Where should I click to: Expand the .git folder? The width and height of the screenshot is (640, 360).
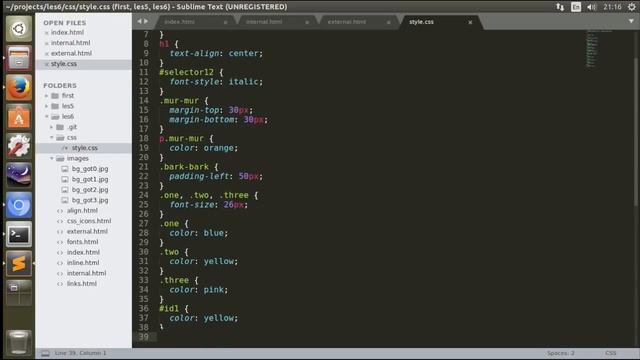(x=51, y=127)
